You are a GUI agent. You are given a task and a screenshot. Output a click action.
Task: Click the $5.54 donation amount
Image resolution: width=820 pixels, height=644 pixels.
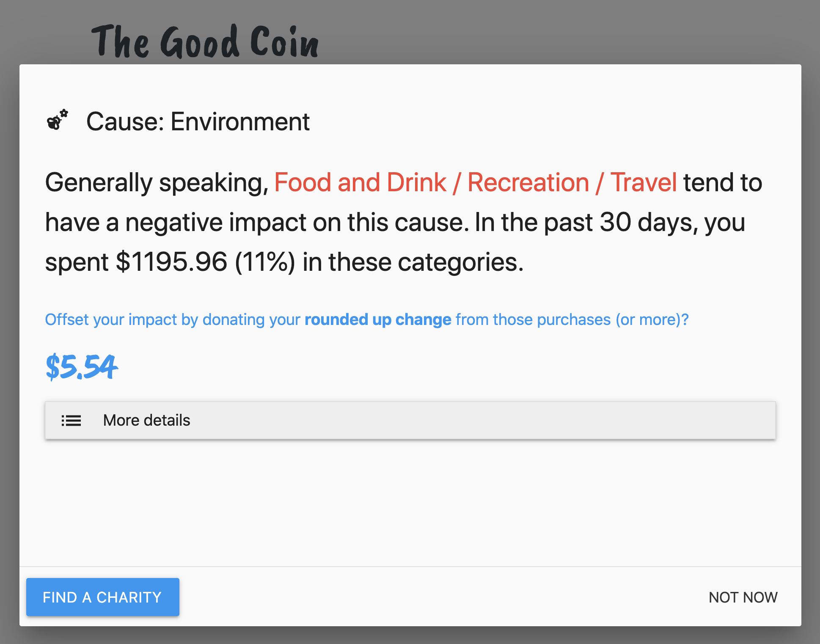81,366
